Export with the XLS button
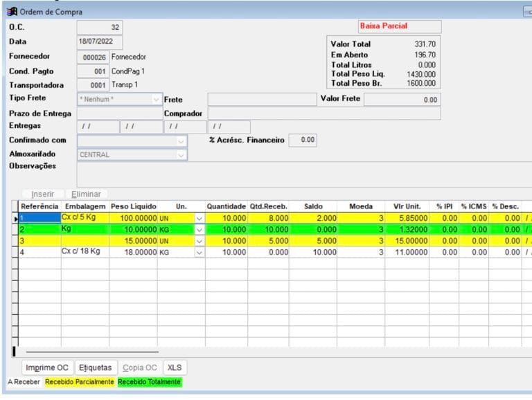Image resolution: width=532 pixels, height=400 pixels. [175, 367]
